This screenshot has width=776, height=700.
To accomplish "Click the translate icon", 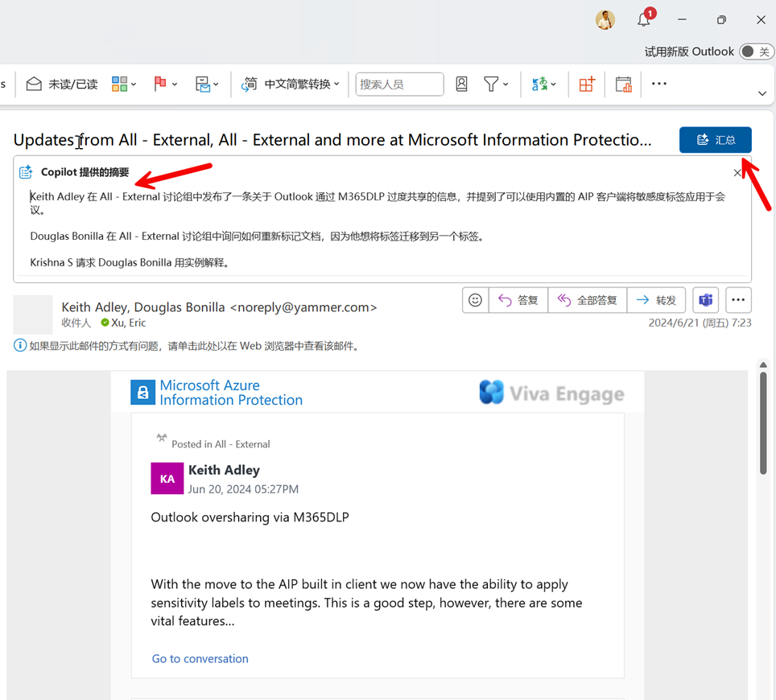I will pos(539,84).
